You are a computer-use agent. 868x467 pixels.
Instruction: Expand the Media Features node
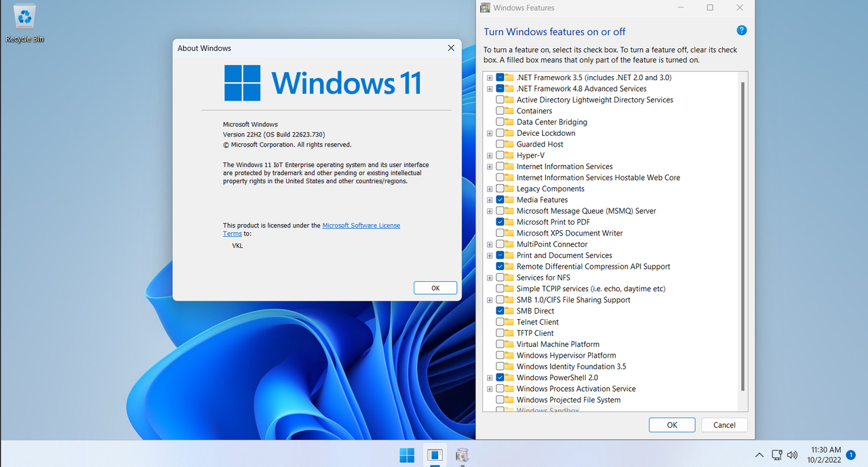point(490,200)
